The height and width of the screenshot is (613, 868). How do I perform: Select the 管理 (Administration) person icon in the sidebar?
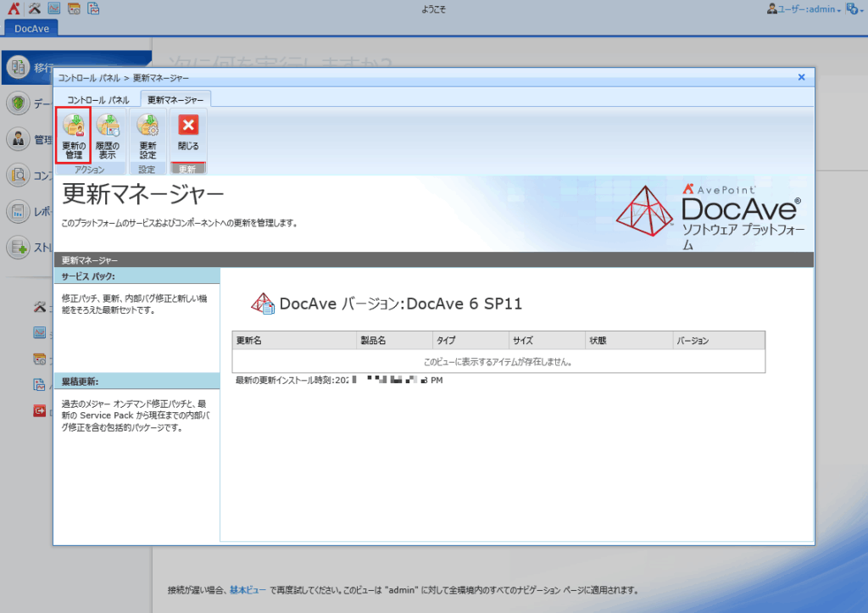click(x=18, y=139)
